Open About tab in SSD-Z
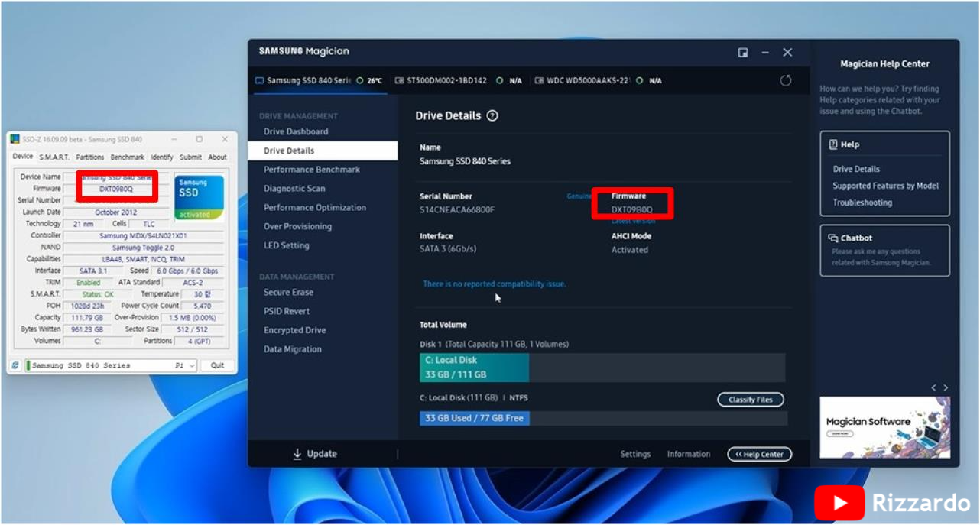 click(218, 157)
